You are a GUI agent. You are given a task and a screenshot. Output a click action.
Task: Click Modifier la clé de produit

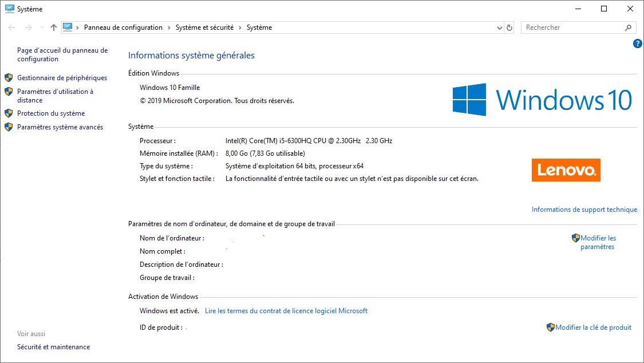(x=594, y=328)
